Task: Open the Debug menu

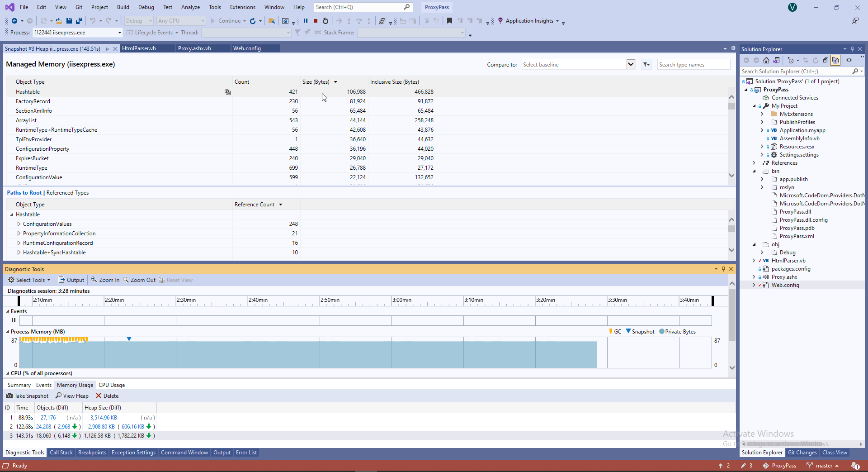Action: pyautogui.click(x=146, y=7)
